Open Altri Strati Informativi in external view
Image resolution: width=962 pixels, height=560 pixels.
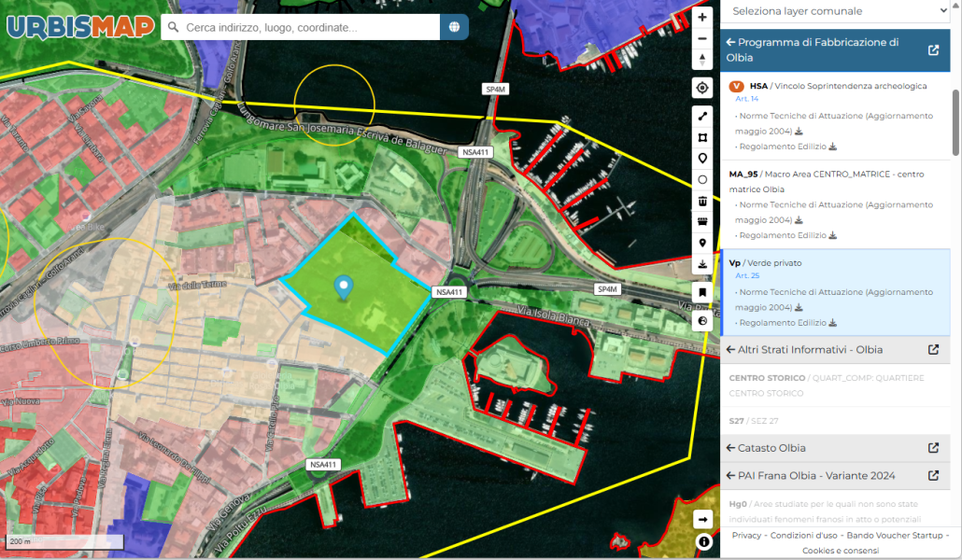pos(933,350)
